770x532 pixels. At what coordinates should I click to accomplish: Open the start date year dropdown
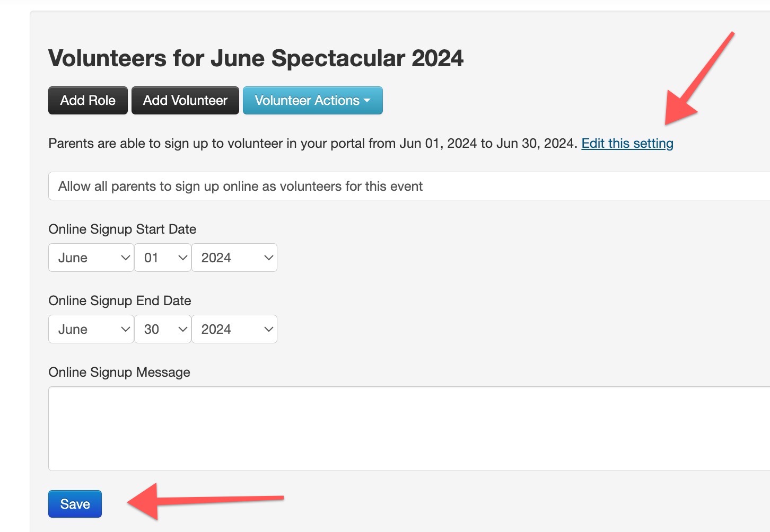(234, 258)
